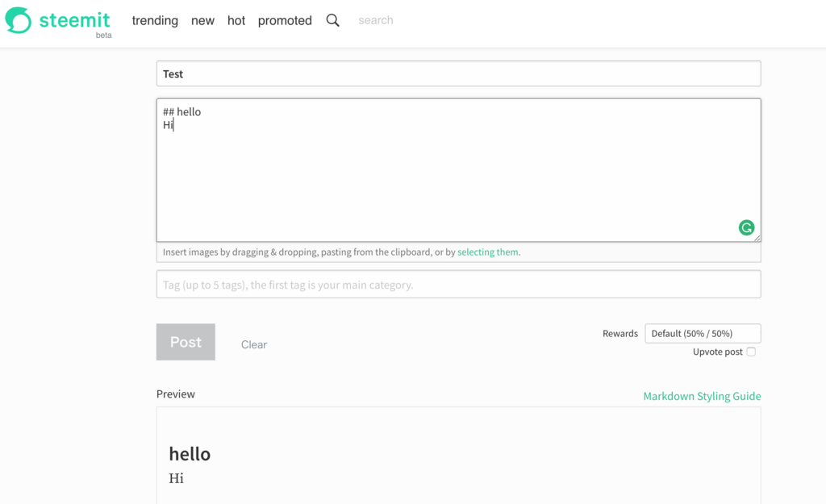
Task: Go to the hot posts tab
Action: tap(236, 20)
